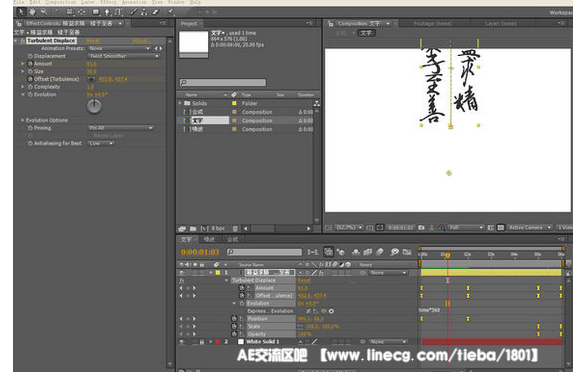573x372 pixels.
Task: Expand the Solids folder in Project panel
Action: (x=180, y=103)
